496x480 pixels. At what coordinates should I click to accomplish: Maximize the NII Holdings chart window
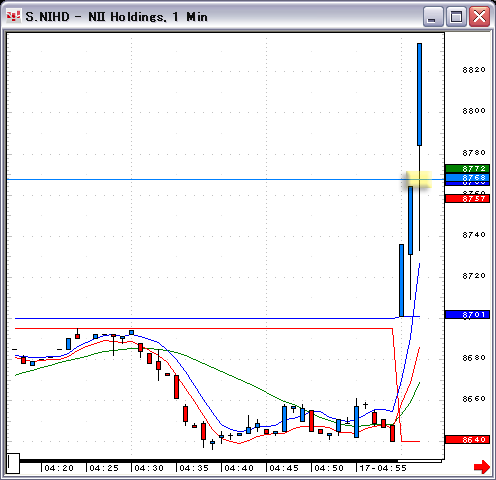click(x=456, y=17)
